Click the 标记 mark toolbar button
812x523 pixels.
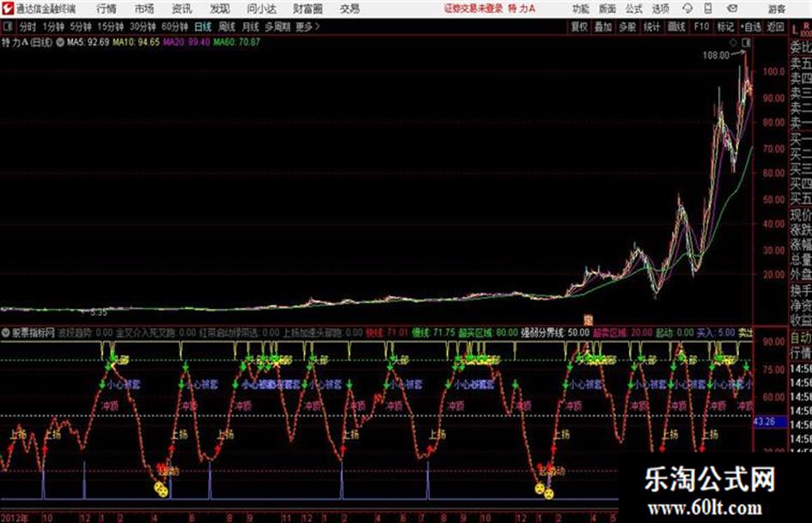(x=725, y=27)
